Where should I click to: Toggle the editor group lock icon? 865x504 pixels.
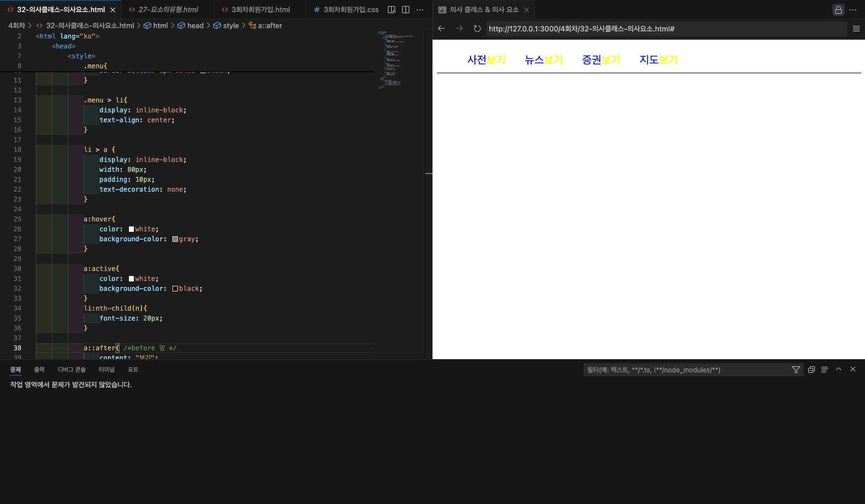click(839, 10)
